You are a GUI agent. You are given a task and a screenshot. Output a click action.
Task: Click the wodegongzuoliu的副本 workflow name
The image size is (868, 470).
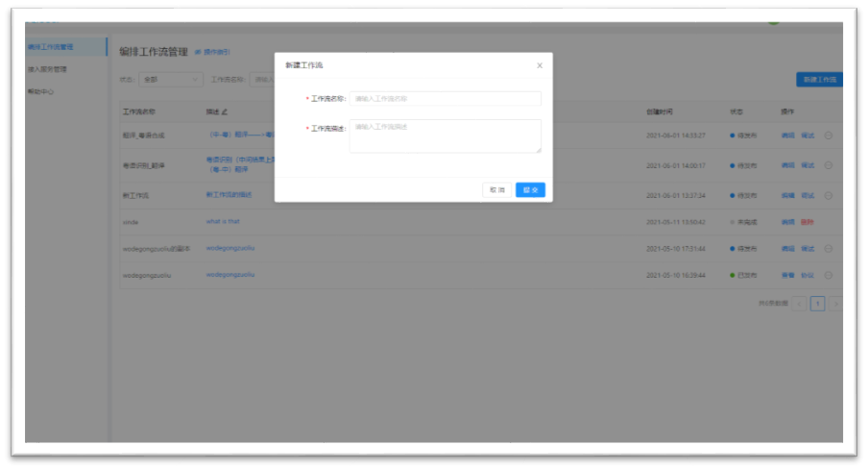tap(157, 248)
